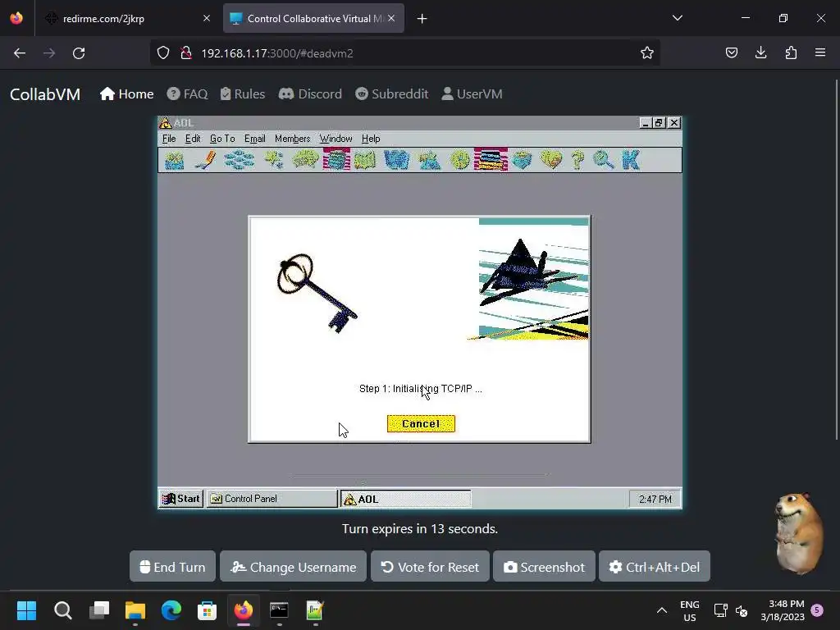The image size is (840, 630).
Task: Show hidden system tray icons chevron
Action: point(662,610)
